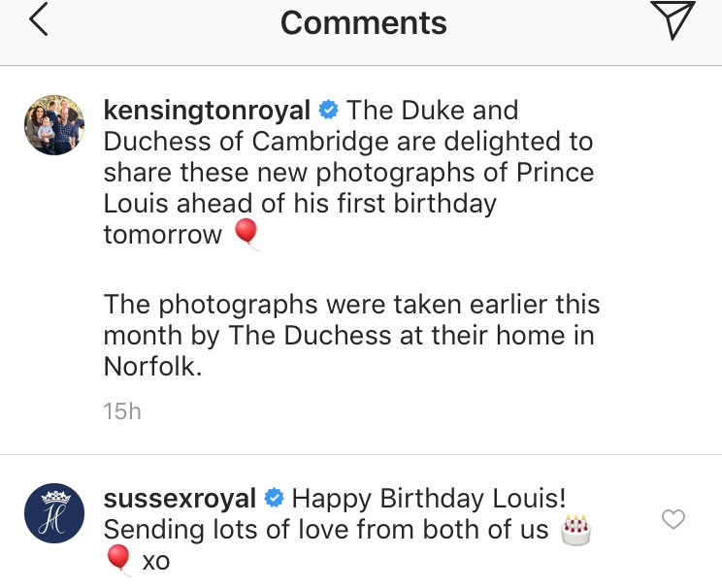Tap the words "Duchess of Cambridge" in the caption
Screen dimensions: 722x588
247,142
